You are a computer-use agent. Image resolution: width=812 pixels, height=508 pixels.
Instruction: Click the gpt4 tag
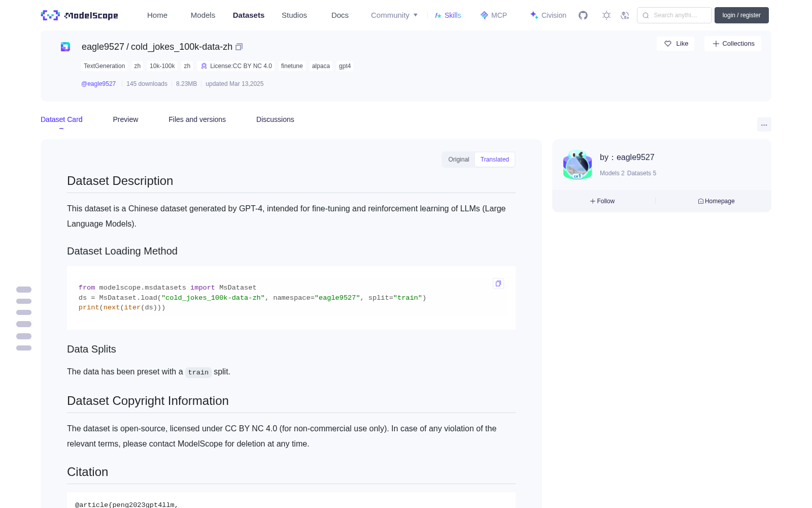tap(345, 66)
